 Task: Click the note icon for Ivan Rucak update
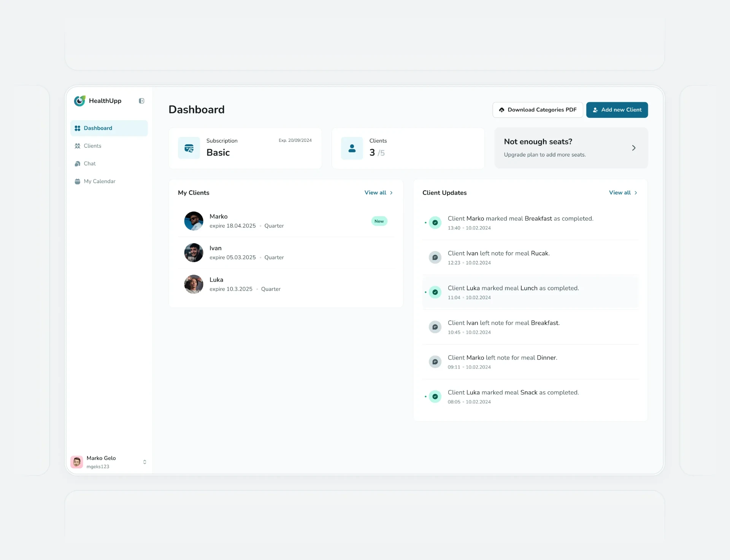[435, 258]
